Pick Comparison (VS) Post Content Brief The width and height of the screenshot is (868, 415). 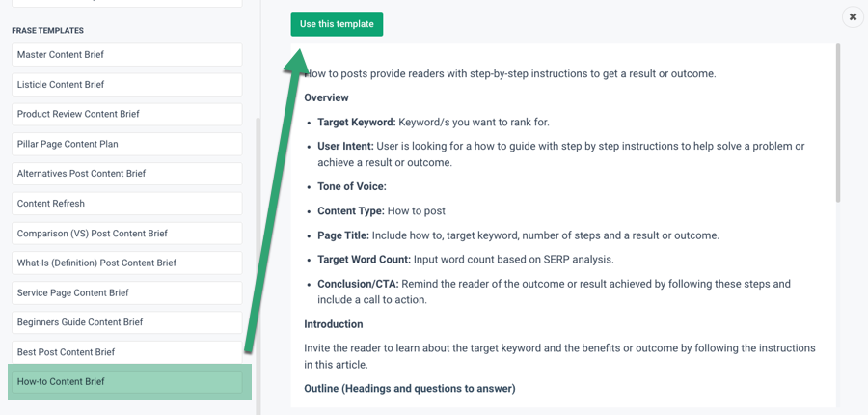(126, 234)
